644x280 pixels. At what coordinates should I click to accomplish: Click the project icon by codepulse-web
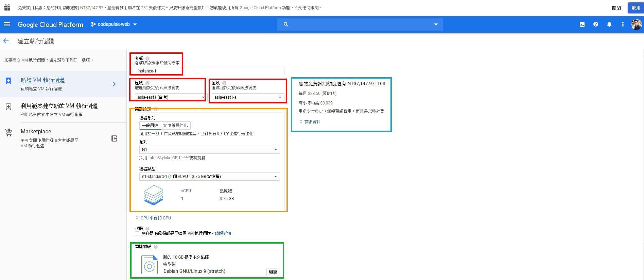pyautogui.click(x=93, y=24)
